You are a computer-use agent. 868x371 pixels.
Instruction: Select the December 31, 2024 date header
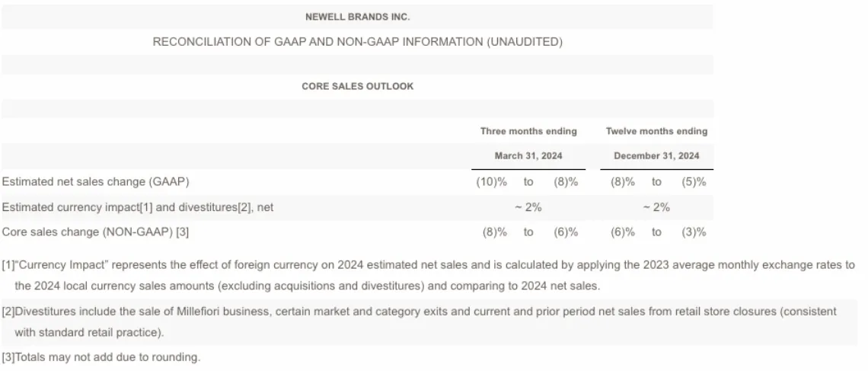pos(656,156)
